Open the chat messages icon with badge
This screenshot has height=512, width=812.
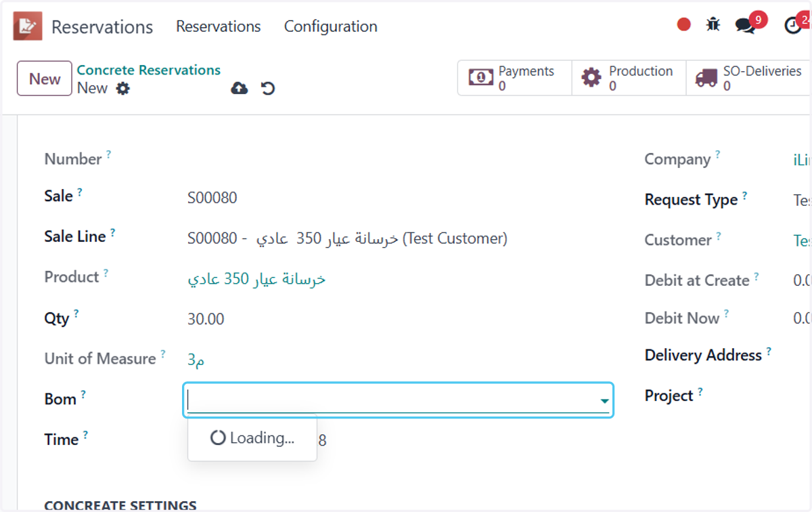click(x=746, y=26)
